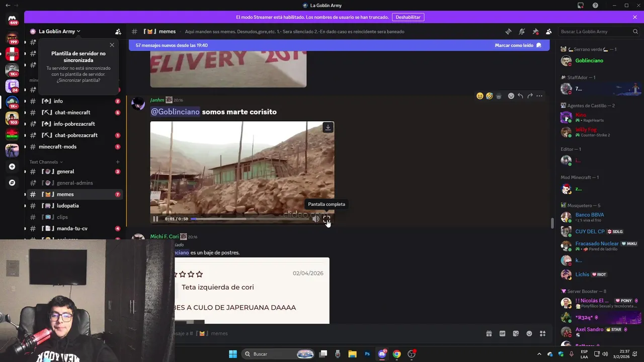This screenshot has width=644, height=362.
Task: Select the memes channel
Action: 74,194
